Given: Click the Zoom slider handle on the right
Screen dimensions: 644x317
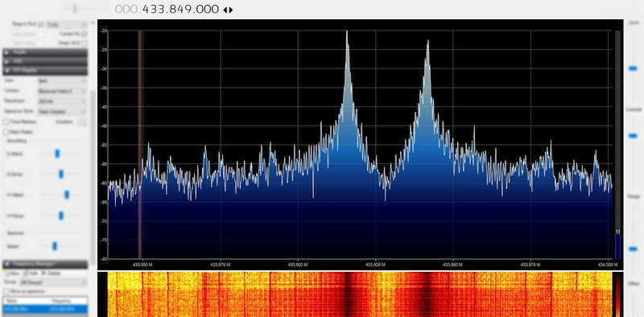Looking at the screenshot, I should pos(633,68).
